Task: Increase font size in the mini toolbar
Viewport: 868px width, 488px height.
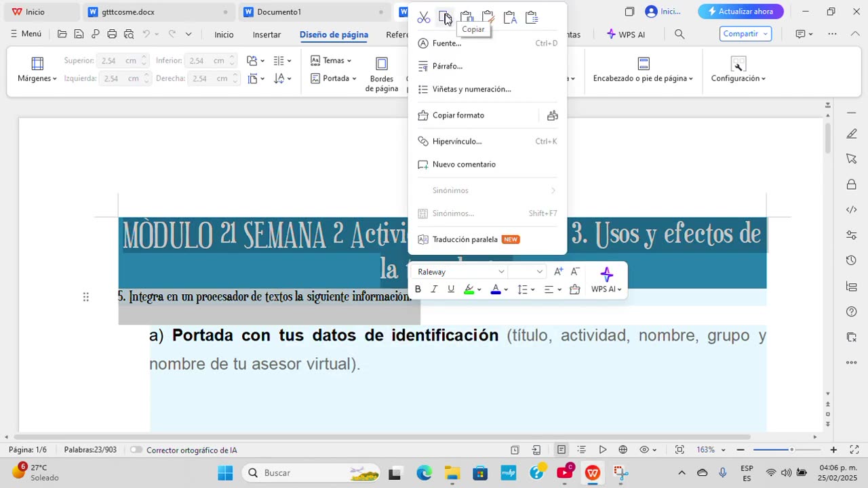Action: pos(559,272)
